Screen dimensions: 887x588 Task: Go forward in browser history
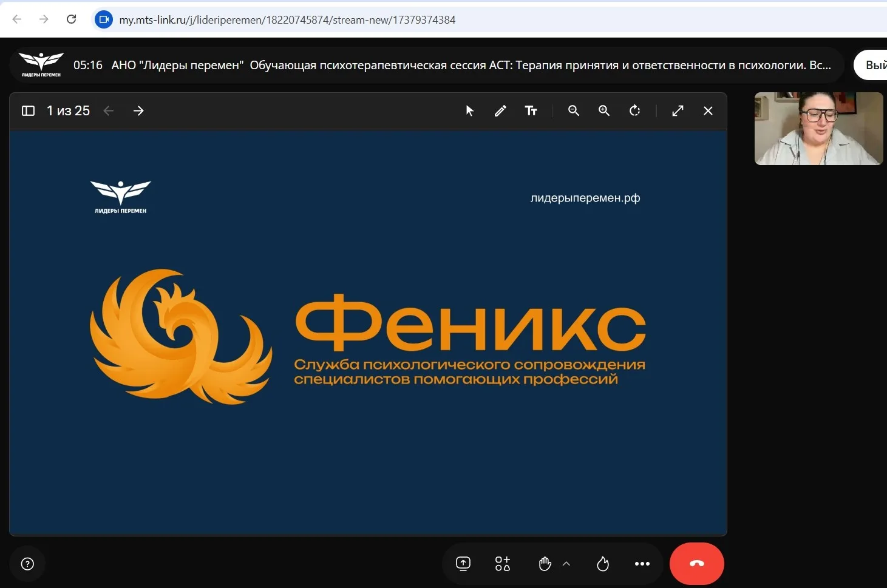point(44,19)
